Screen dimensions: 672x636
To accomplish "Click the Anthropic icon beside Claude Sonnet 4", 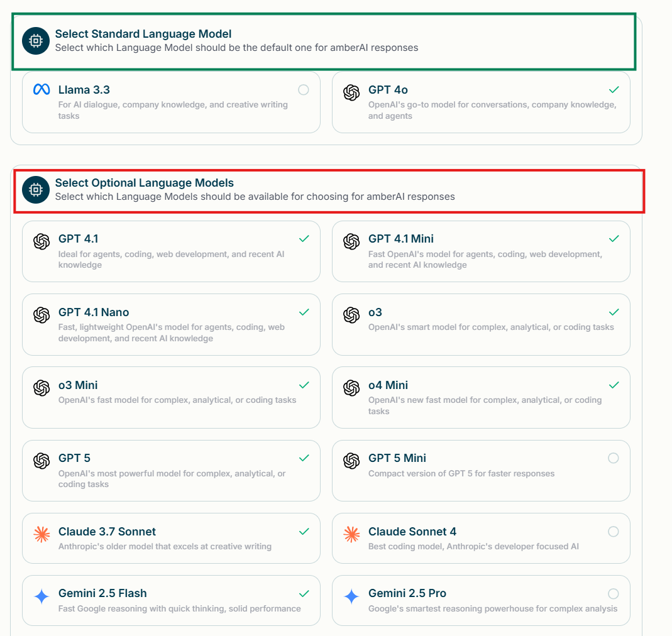I will pos(351,534).
